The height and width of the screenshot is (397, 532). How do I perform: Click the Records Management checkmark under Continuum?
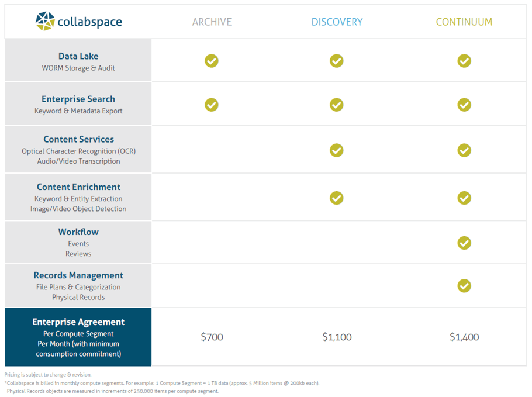click(464, 286)
